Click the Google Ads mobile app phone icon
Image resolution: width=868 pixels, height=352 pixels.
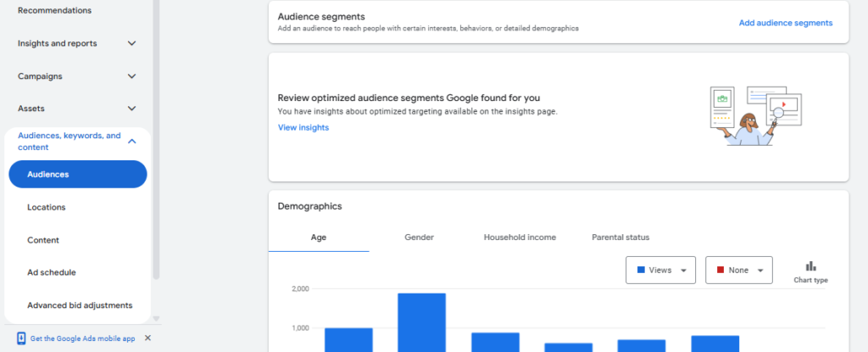point(21,338)
